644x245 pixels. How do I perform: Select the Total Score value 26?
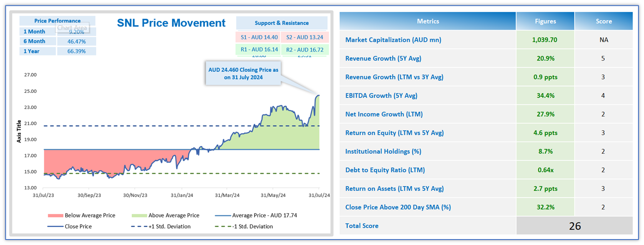(x=574, y=226)
